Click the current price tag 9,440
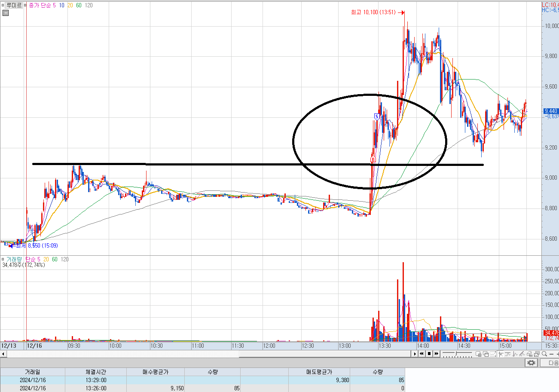 tap(551, 111)
